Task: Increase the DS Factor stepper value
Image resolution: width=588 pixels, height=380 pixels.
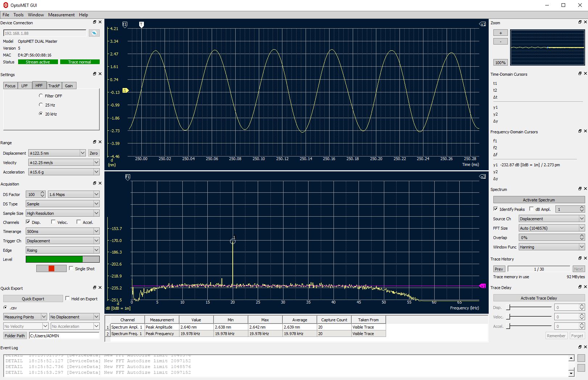Action: (x=42, y=193)
